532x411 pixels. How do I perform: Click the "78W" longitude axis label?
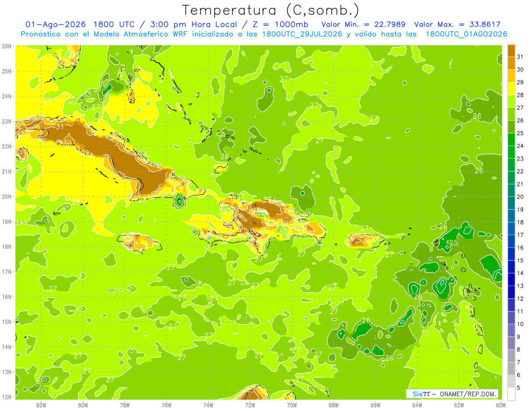[x=125, y=405]
